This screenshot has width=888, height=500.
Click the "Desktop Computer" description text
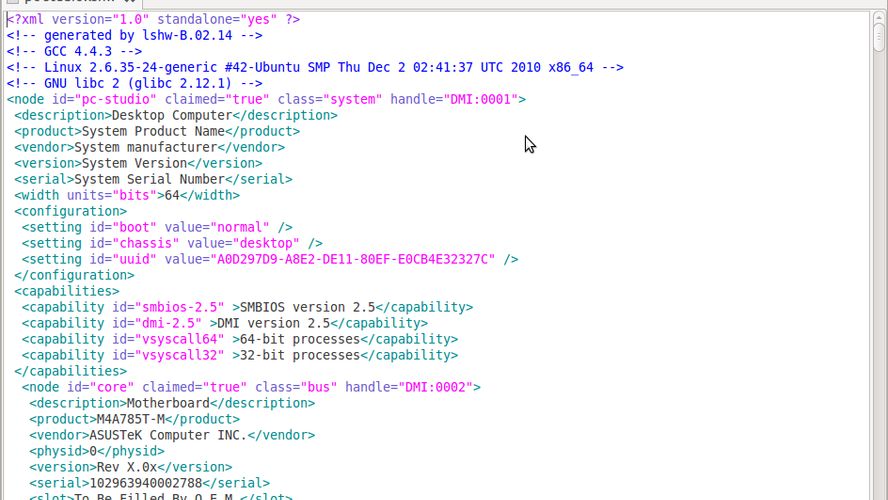point(172,116)
